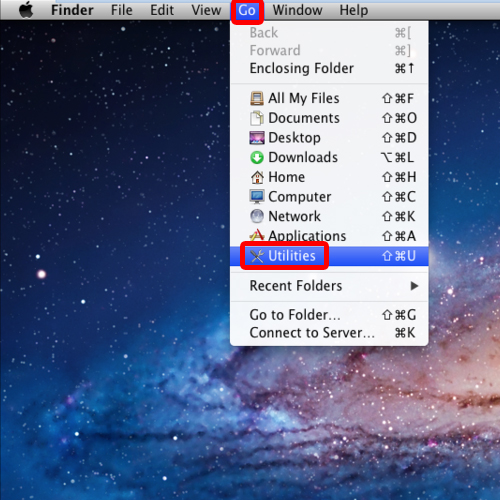The image size is (500, 500).
Task: Click the ⌘↑ shortcut text
Action: [405, 68]
